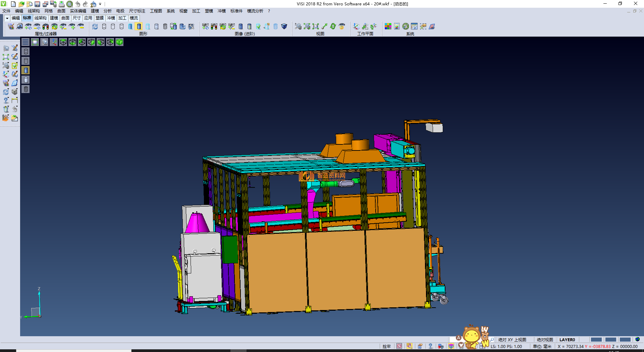Click the traffic light filter icon
Image resolution: width=644 pixels, height=352 pixels.
46,26
